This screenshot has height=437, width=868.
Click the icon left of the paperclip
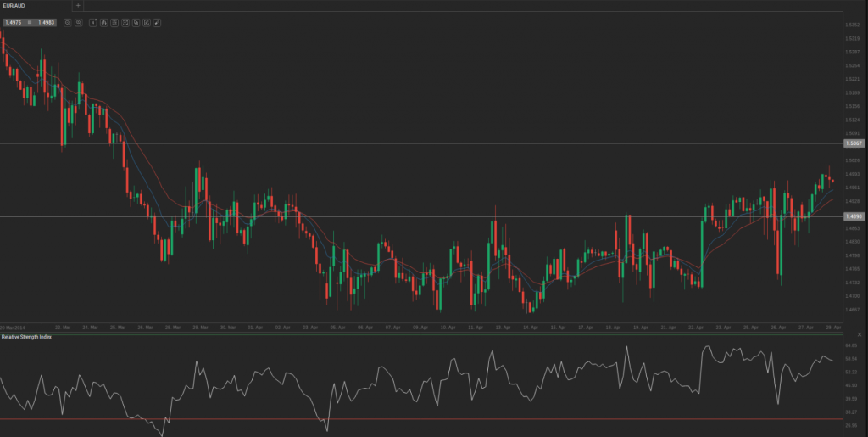click(125, 22)
